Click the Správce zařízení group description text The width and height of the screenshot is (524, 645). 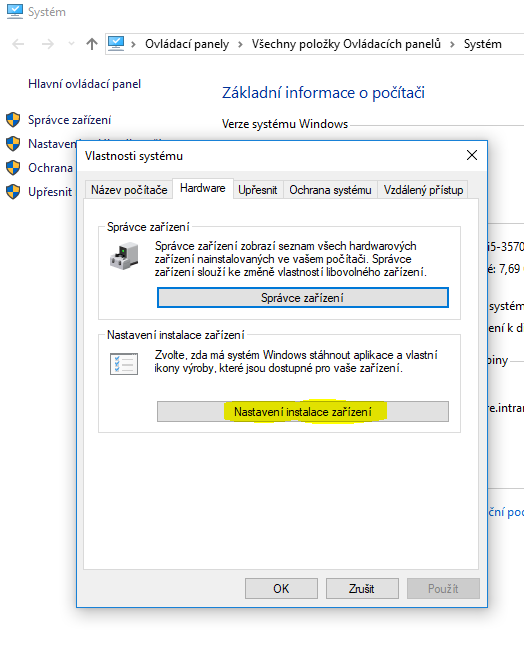290,259
